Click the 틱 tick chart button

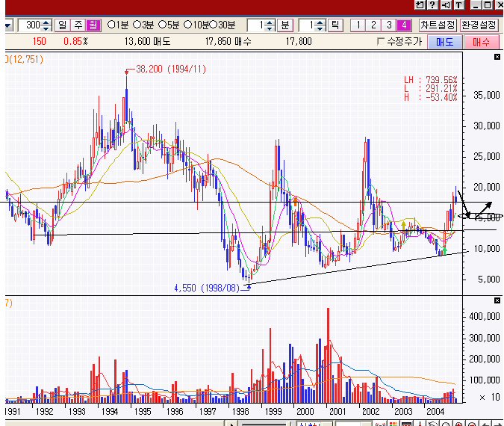335,25
